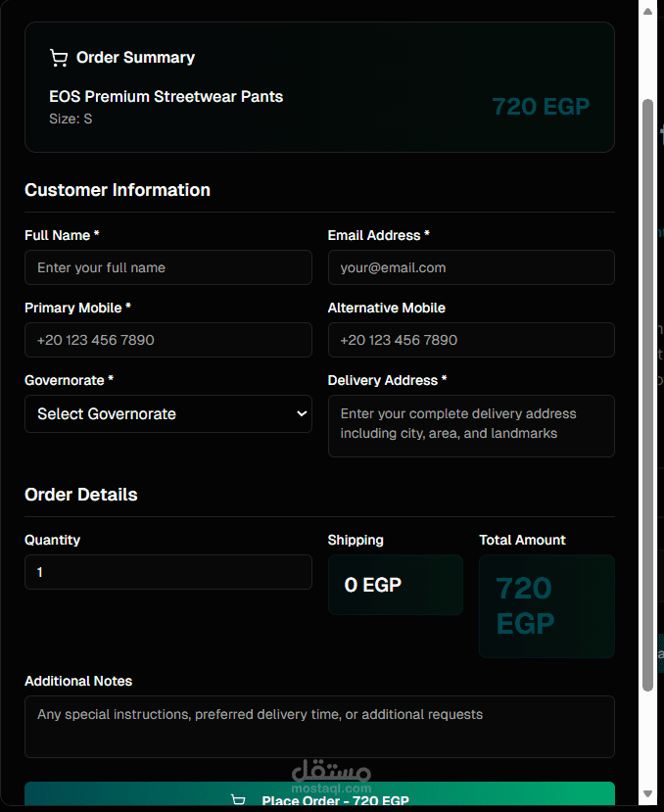The height and width of the screenshot is (812, 664).
Task: Click the vertical scrollbar thumb
Action: (647, 392)
